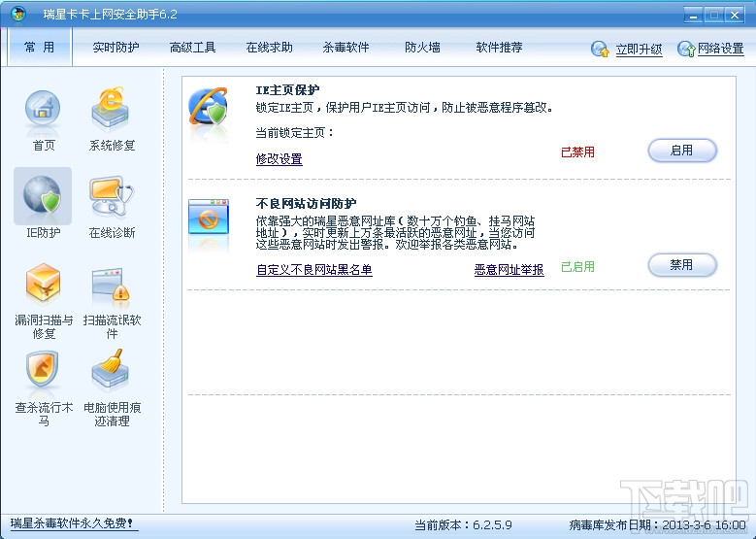756x539 pixels.
Task: Open the 系统修复 system repair icon
Action: coord(111,109)
